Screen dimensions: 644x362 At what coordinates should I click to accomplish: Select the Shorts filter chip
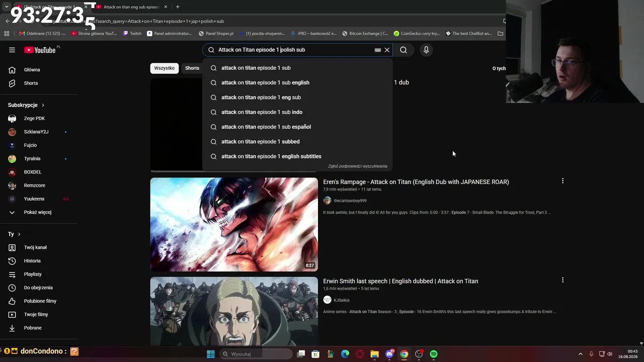pyautogui.click(x=192, y=68)
